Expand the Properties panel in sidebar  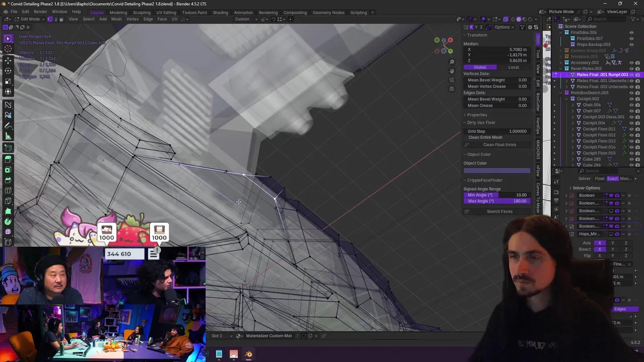click(x=476, y=115)
